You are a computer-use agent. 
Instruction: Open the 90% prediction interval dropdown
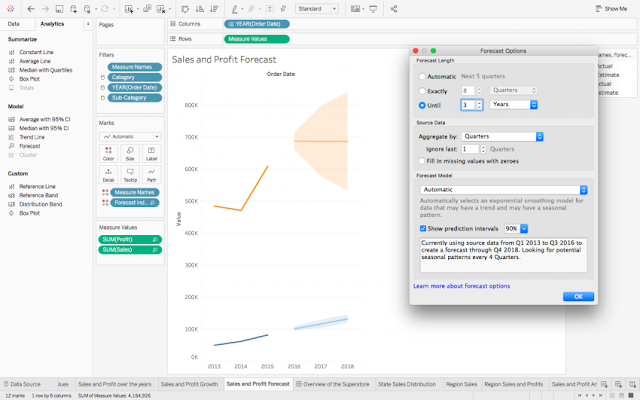click(516, 229)
